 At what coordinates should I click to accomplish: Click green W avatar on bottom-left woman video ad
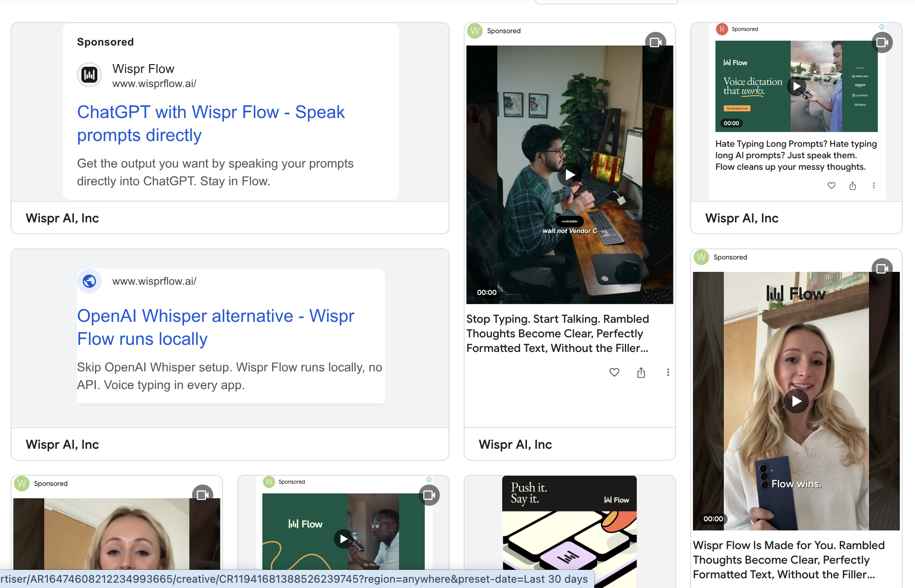pos(22,484)
